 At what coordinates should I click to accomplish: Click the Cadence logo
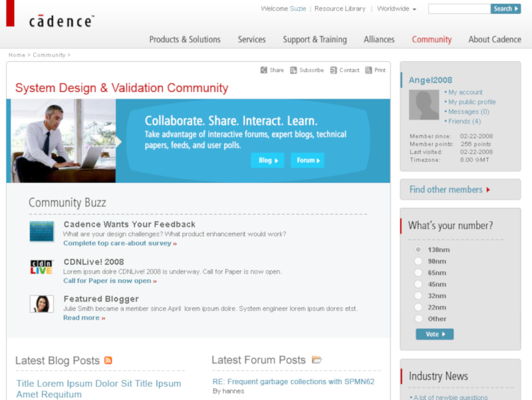[61, 21]
